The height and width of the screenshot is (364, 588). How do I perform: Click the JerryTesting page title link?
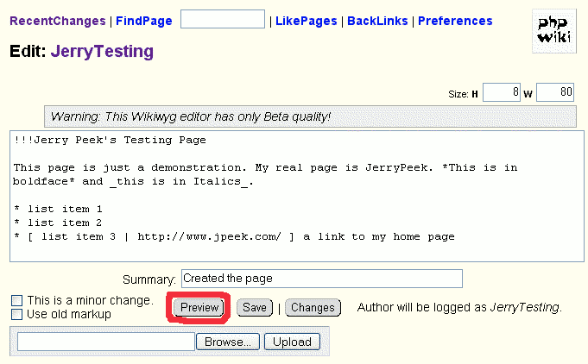[x=102, y=52]
